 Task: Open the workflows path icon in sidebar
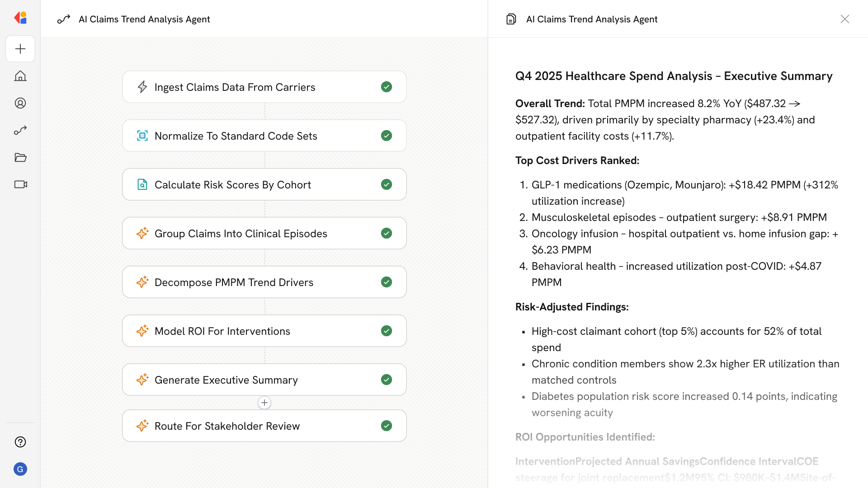pos(20,130)
